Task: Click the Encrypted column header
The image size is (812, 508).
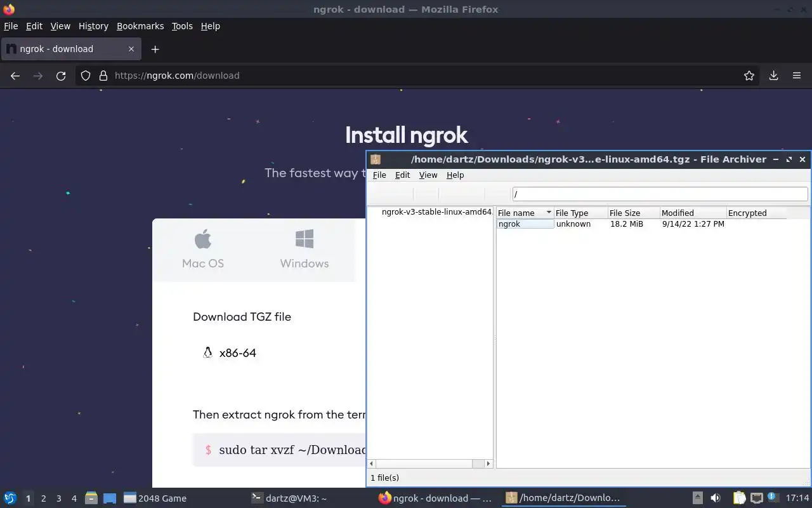Action: 756,213
